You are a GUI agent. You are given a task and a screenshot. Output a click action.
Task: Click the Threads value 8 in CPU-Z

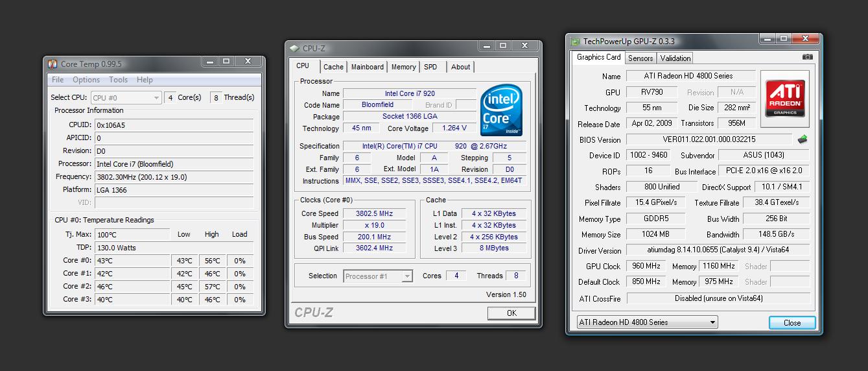click(516, 276)
